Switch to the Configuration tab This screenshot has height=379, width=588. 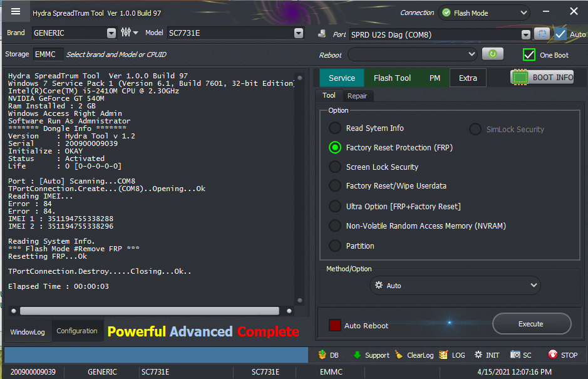(x=77, y=331)
